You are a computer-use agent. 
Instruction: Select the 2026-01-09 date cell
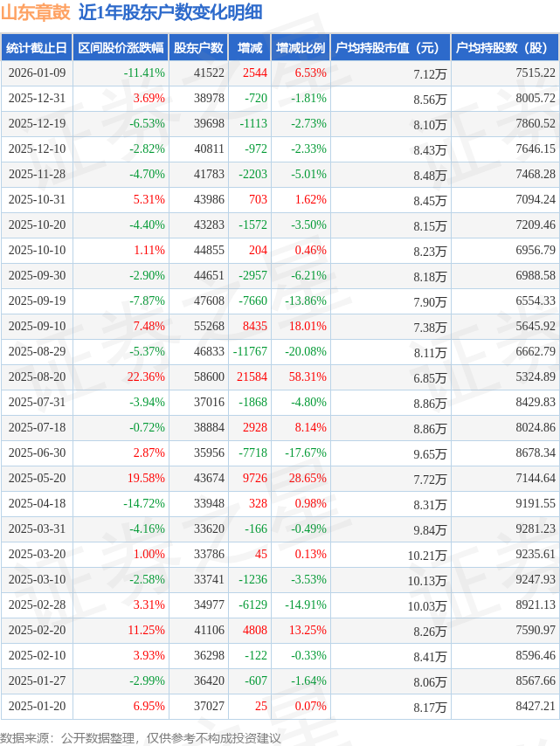pos(36,73)
